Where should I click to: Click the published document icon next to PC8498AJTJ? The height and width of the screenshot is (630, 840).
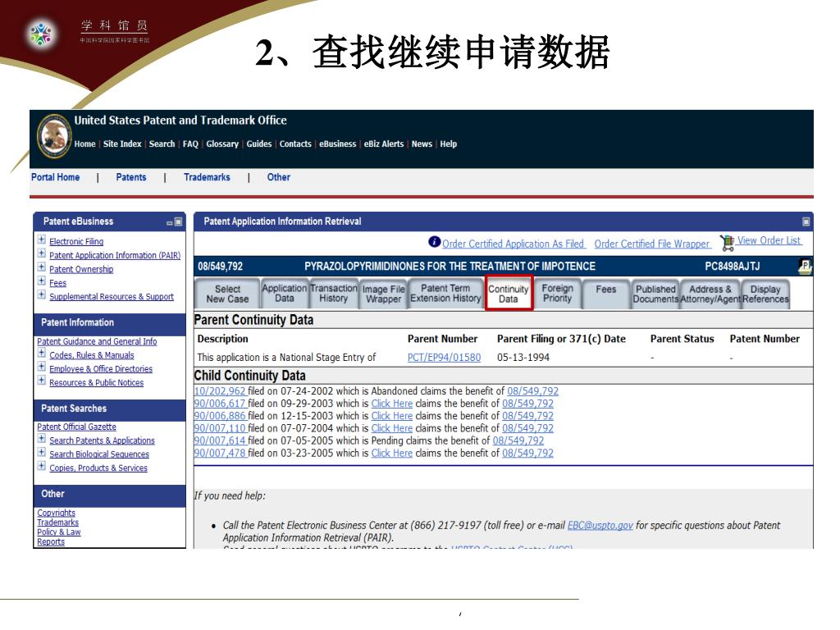805,267
